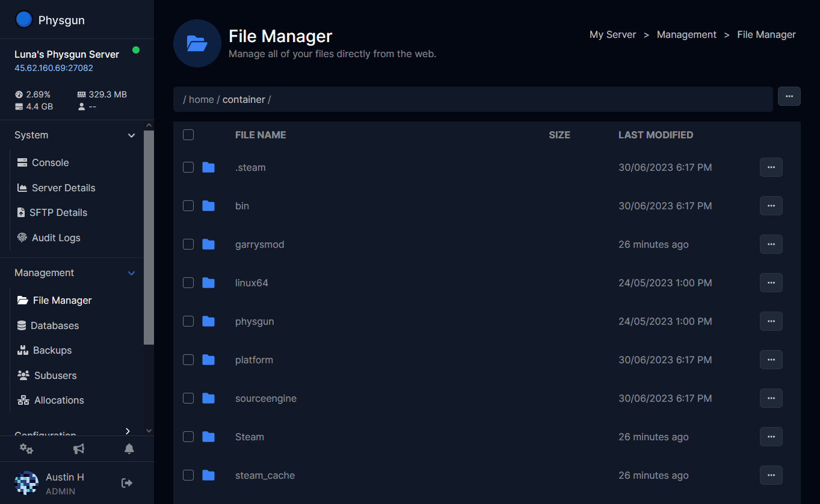This screenshot has width=820, height=504.
Task: Open the sourceengine folder by name
Action: point(265,398)
